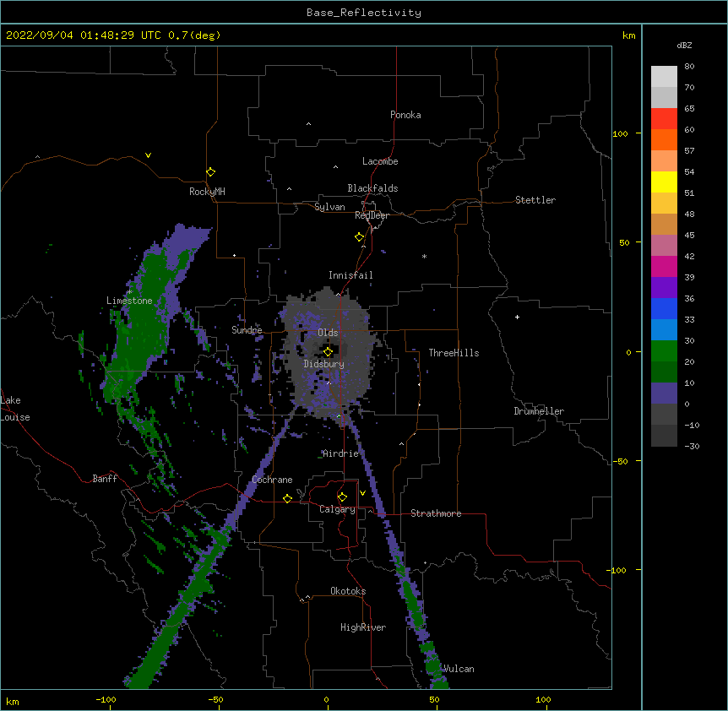Viewport: 728px width, 711px height.
Task: Click the timestamp 2022/09/04 01:48:29 UTC
Action: (x=84, y=35)
